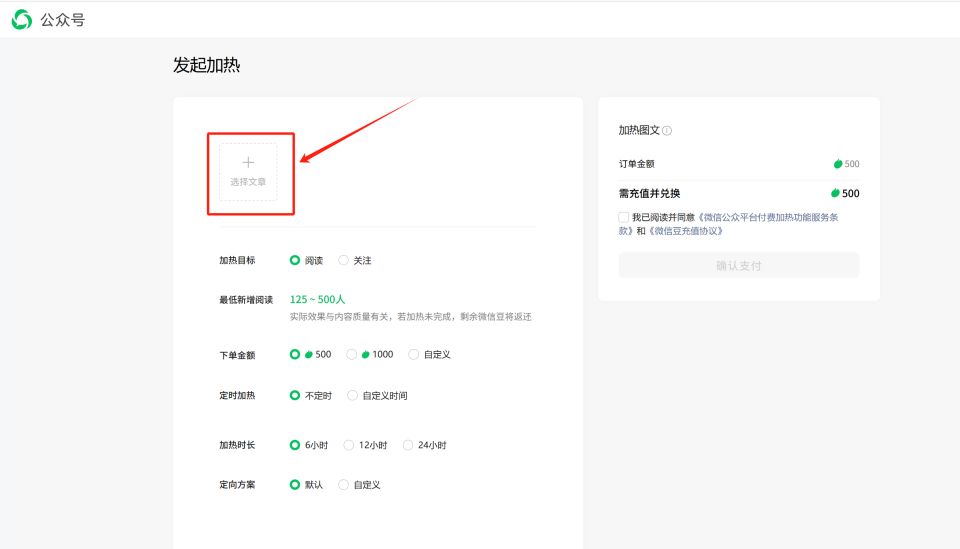Click the plus icon to select an article

click(248, 163)
